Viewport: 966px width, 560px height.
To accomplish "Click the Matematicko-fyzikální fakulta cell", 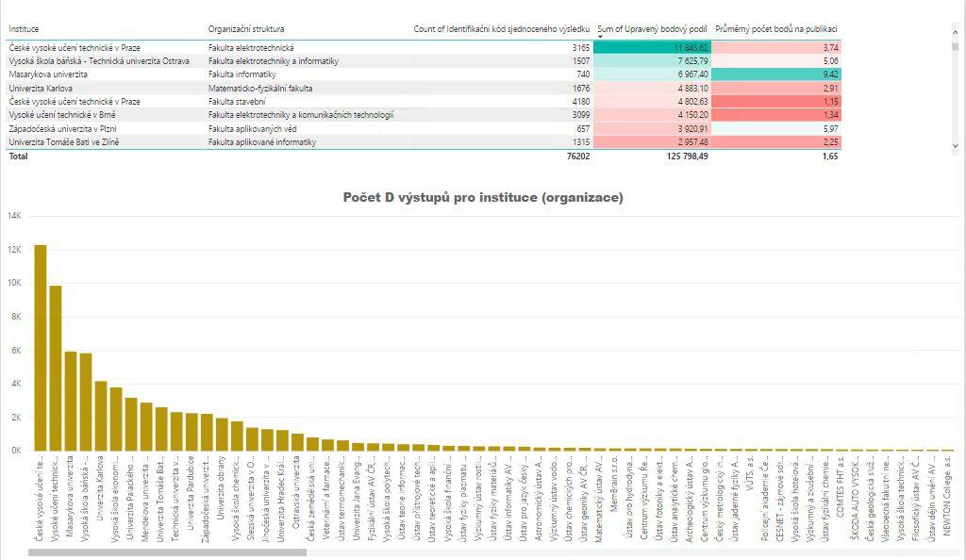I will point(260,88).
